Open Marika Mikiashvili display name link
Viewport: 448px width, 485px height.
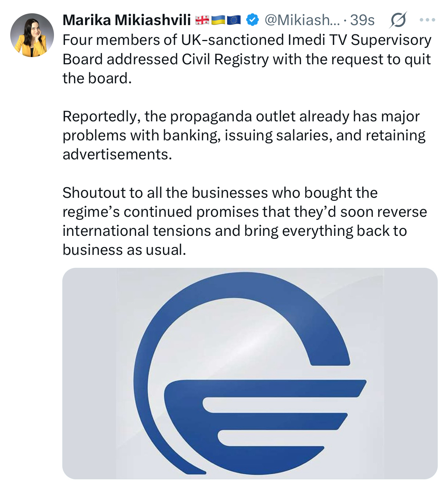[x=127, y=20]
